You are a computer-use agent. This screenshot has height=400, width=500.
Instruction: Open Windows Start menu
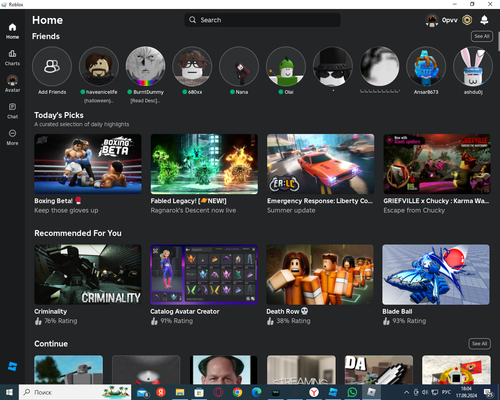pyautogui.click(x=9, y=392)
